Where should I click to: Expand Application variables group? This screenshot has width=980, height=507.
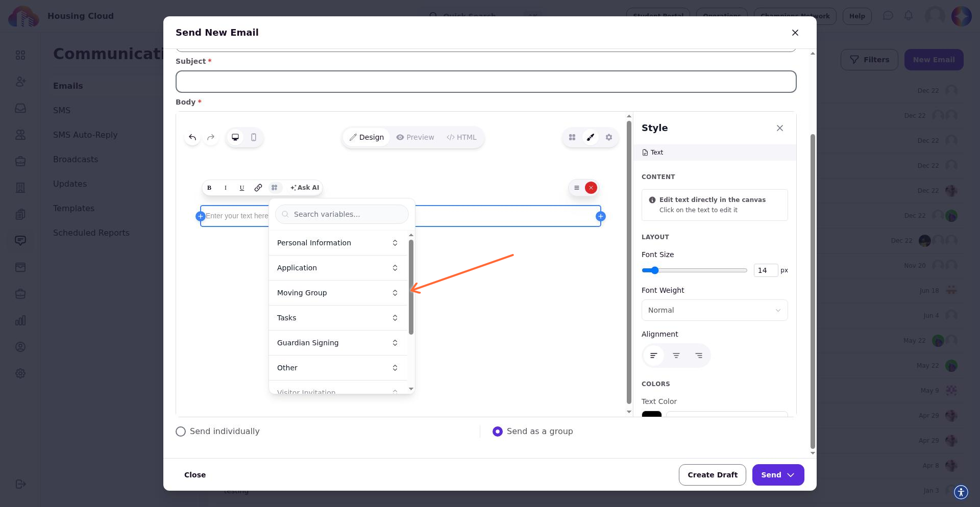338,268
